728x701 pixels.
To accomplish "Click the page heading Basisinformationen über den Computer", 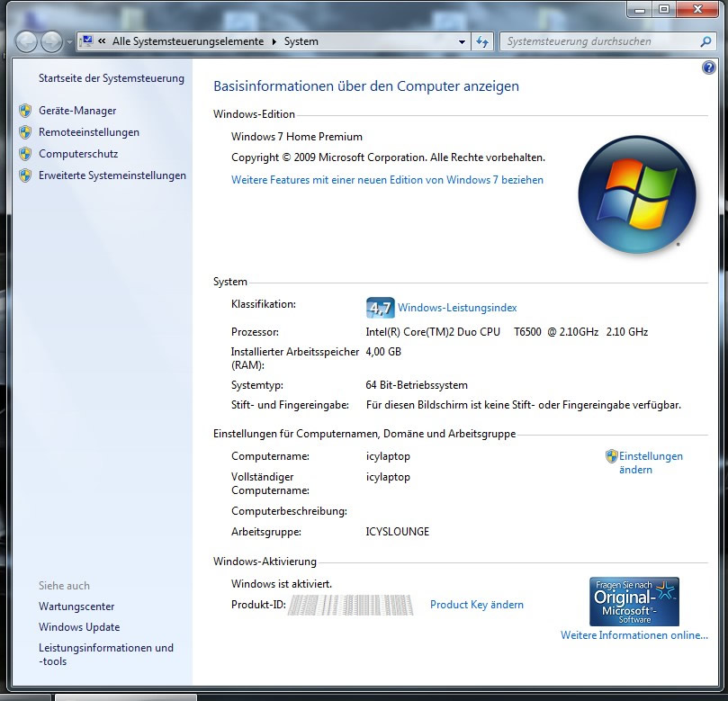I will click(366, 86).
